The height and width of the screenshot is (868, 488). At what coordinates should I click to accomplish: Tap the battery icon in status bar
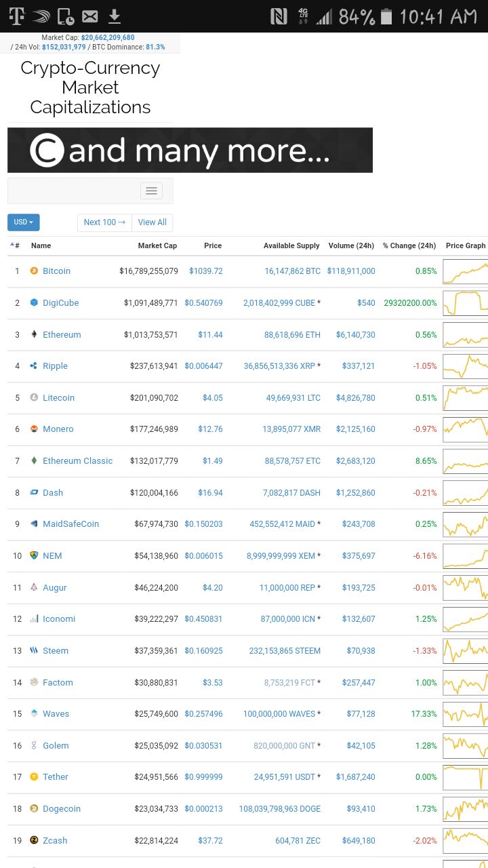(x=386, y=16)
